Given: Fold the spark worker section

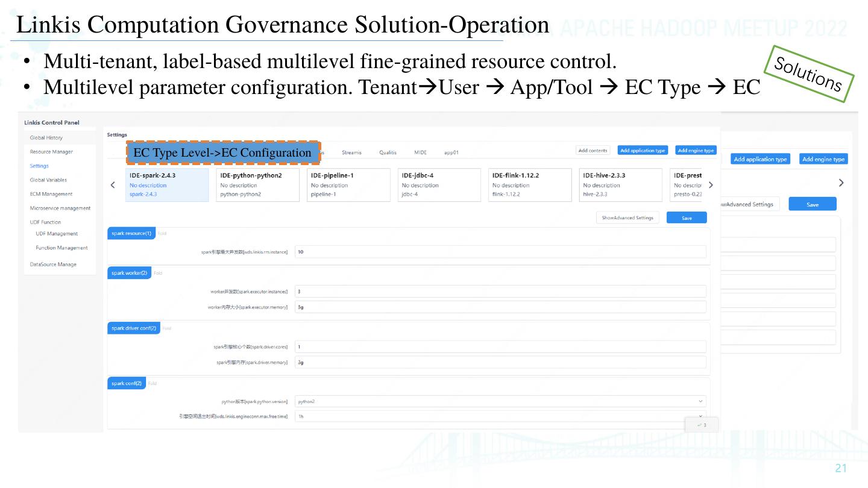Looking at the screenshot, I should (158, 274).
